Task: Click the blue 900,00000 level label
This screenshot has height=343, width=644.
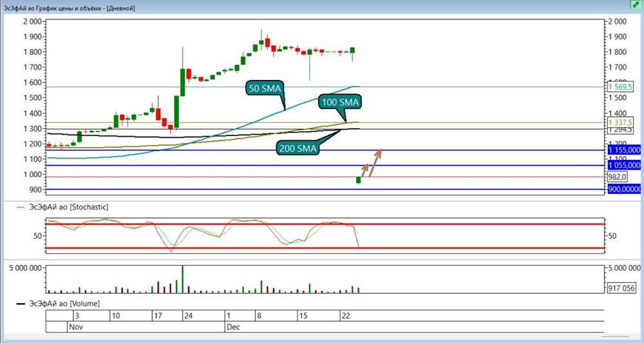Action: pos(624,189)
